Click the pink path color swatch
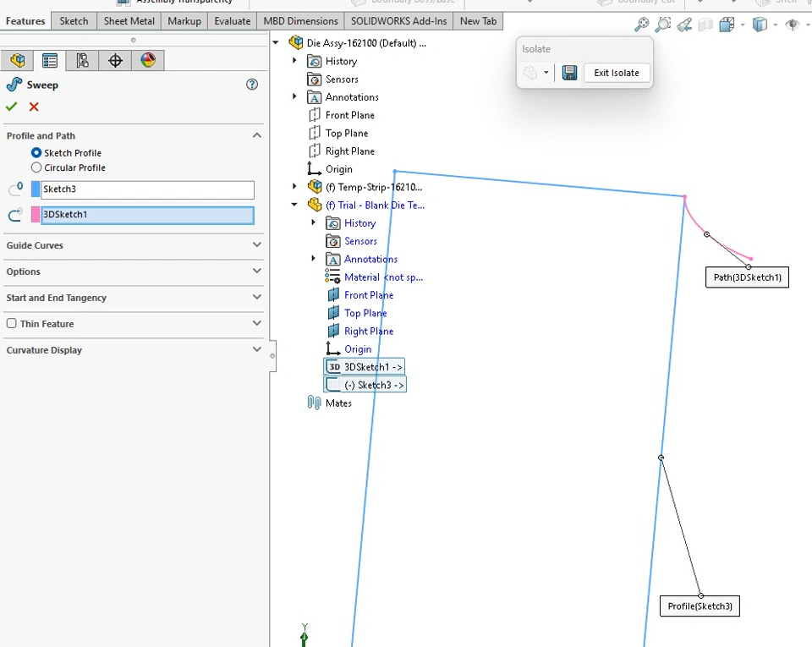This screenshot has width=812, height=647. (x=36, y=214)
